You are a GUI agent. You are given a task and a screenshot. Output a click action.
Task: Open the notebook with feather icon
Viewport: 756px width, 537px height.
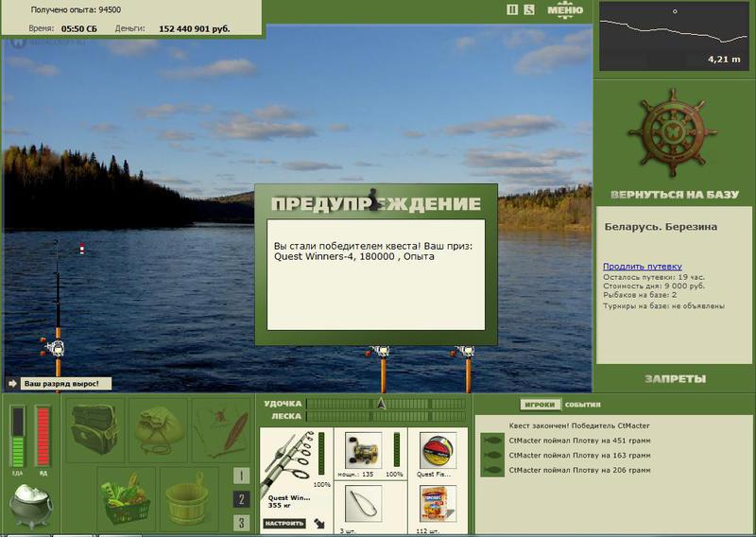click(221, 429)
